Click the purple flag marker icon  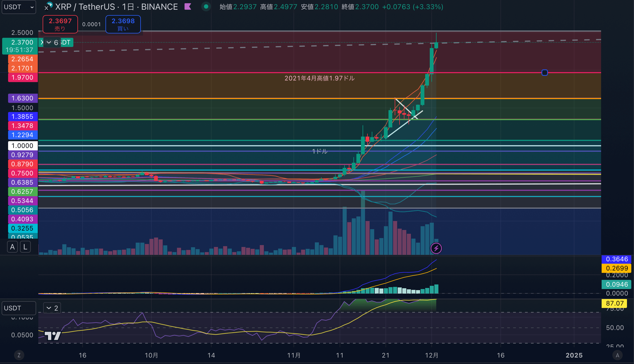[188, 7]
